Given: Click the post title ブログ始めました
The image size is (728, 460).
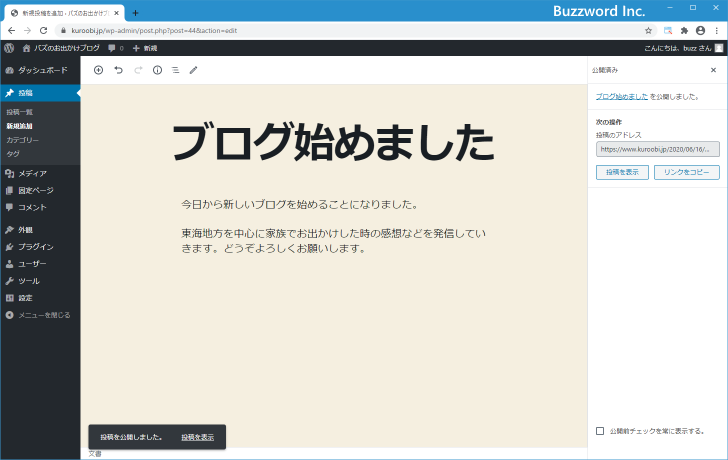Looking at the screenshot, I should [x=333, y=142].
